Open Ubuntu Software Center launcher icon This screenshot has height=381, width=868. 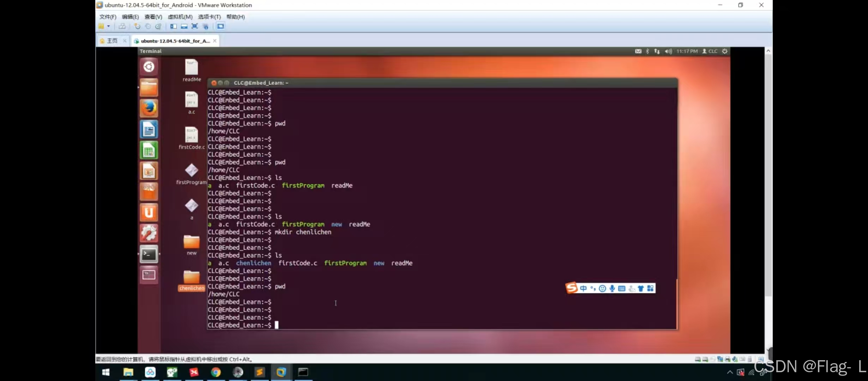[149, 192]
